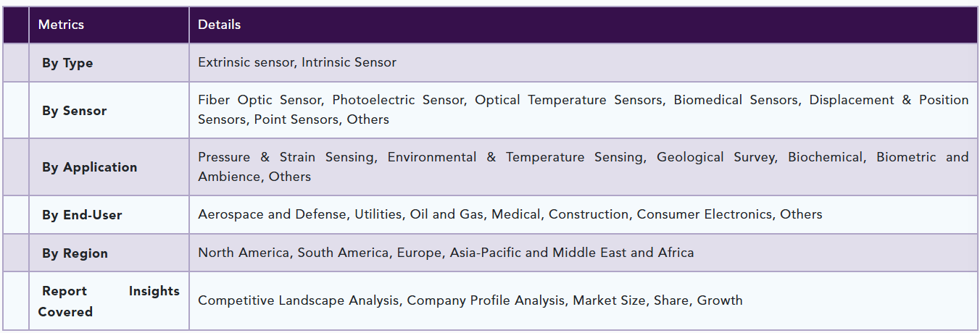
Task: Click the Fiber Optic Sensor text
Action: [x=259, y=100]
